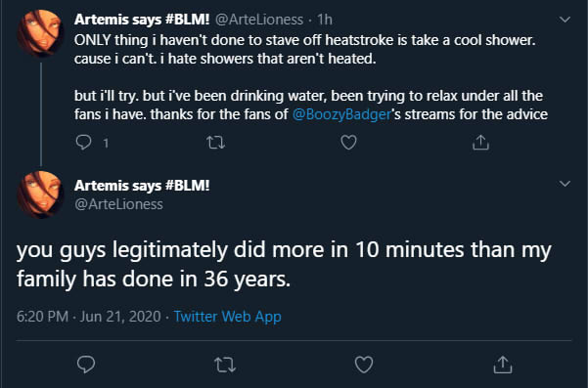Click the 6:20 PM Jun 21, 2020 timestamp
Image resolution: width=588 pixels, height=388 pixels.
pos(88,317)
